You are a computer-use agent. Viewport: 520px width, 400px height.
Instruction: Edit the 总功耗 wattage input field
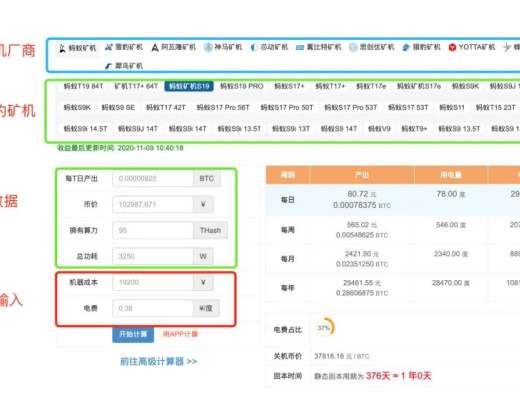pos(153,256)
